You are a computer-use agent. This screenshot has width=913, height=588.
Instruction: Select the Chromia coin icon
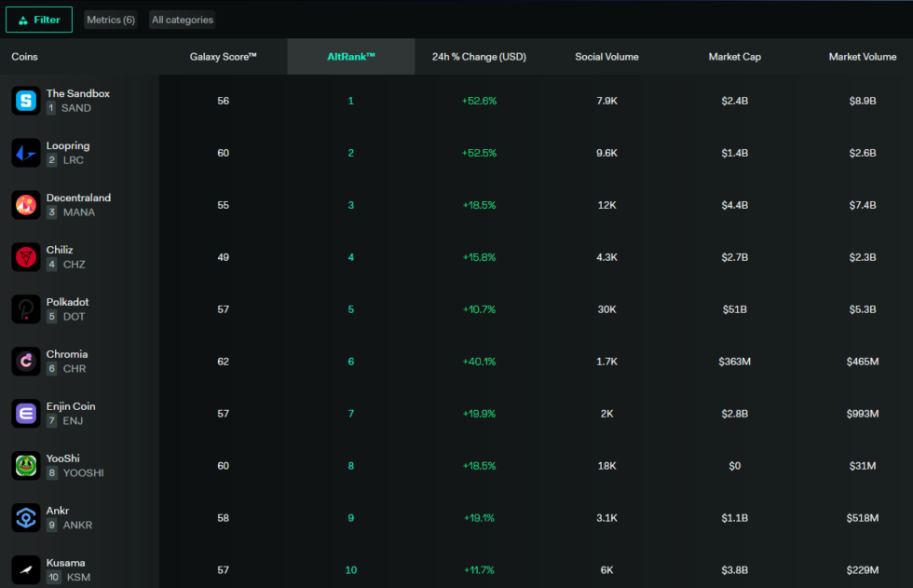coord(24,362)
